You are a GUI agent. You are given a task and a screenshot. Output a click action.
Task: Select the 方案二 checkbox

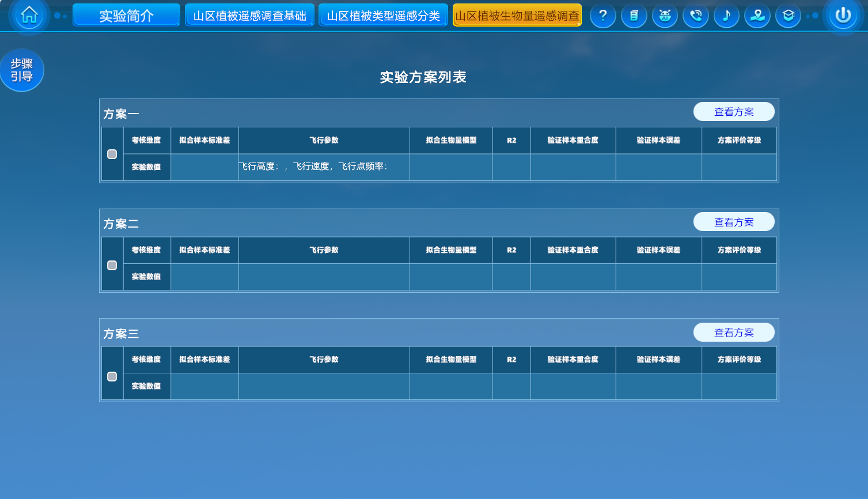tap(112, 265)
